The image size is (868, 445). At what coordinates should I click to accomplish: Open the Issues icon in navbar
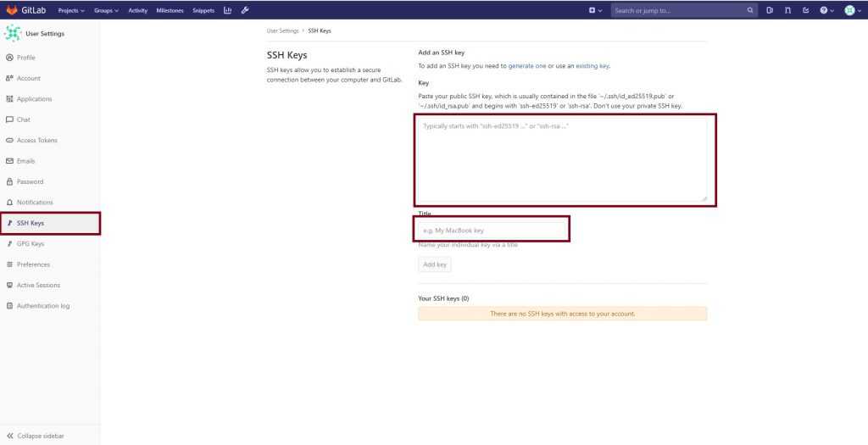coord(770,10)
